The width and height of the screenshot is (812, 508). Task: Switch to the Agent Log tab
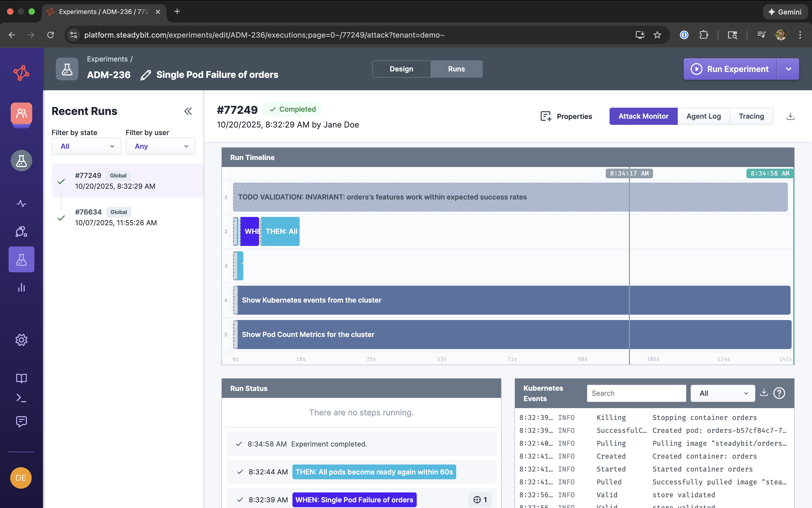click(704, 116)
